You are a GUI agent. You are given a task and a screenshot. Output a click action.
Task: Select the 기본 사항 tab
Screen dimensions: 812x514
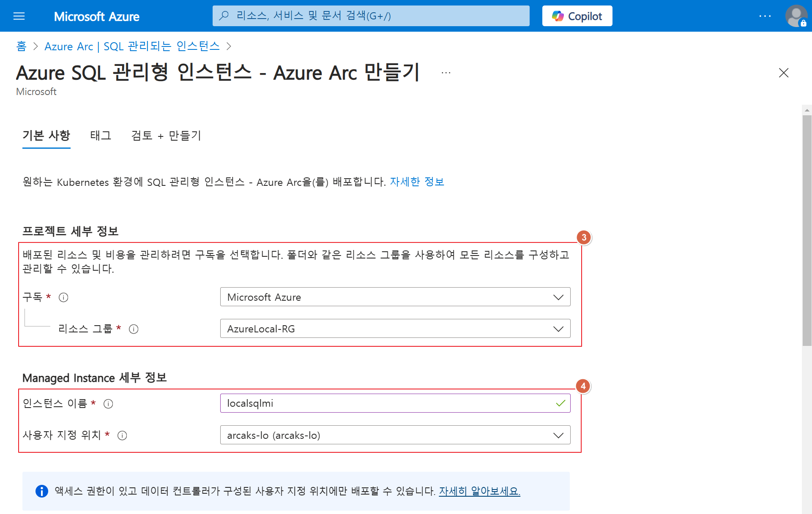[46, 136]
